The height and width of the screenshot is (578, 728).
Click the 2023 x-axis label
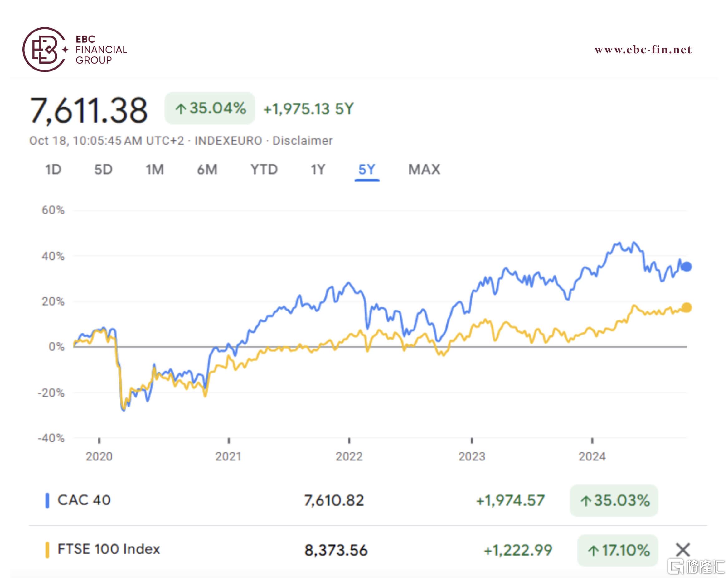pyautogui.click(x=471, y=456)
